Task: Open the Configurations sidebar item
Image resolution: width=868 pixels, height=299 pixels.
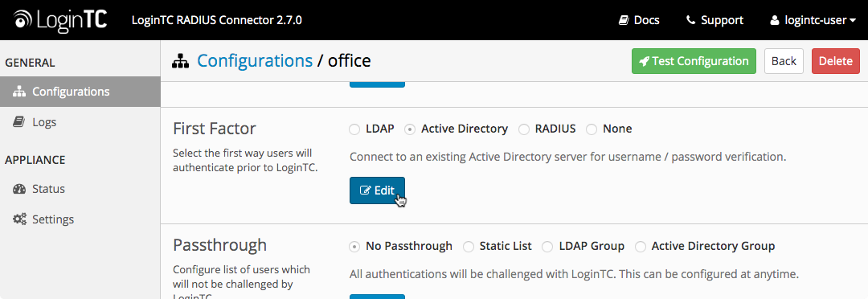Action: tap(80, 92)
